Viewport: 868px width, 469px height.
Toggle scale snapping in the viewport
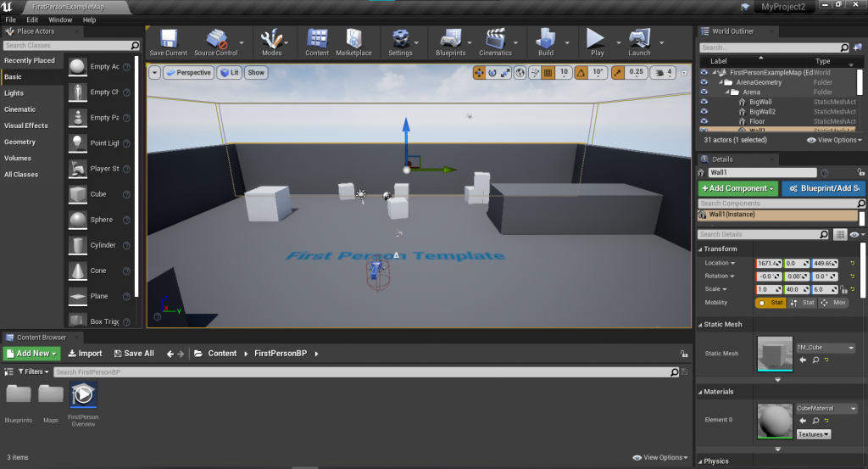[x=617, y=73]
